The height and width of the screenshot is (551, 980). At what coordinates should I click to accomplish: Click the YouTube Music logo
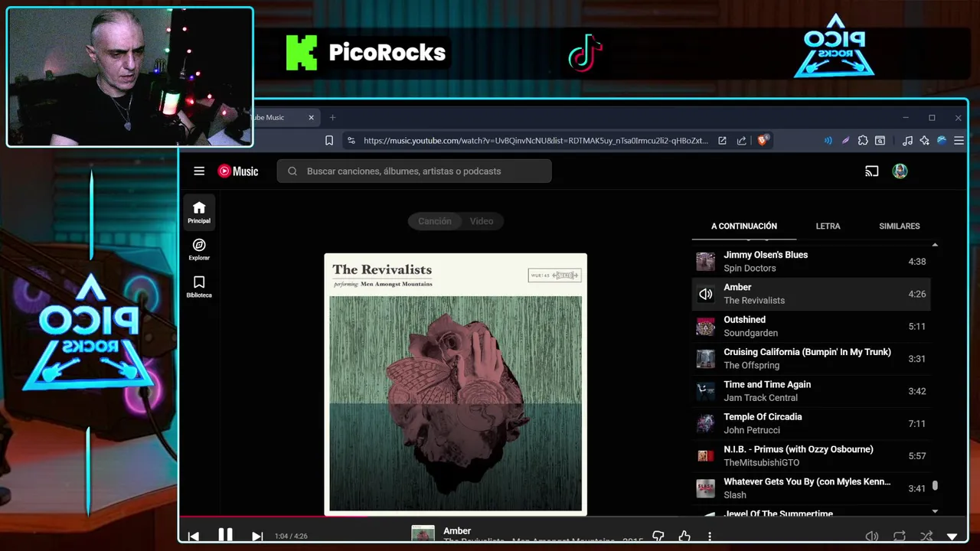(x=238, y=171)
